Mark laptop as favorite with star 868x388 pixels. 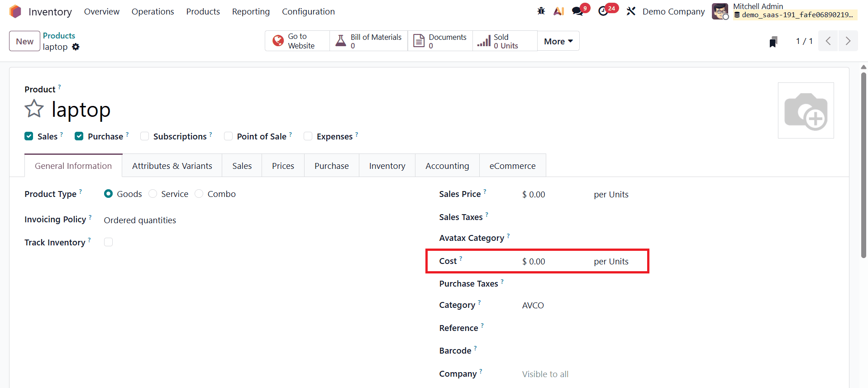[34, 109]
